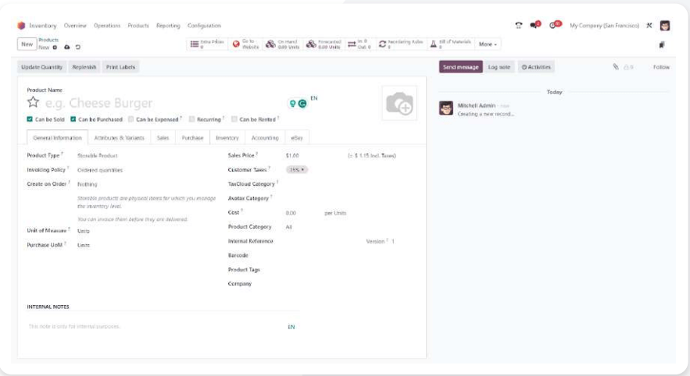Click the followers count icon
The height and width of the screenshot is (376, 690).
[628, 67]
